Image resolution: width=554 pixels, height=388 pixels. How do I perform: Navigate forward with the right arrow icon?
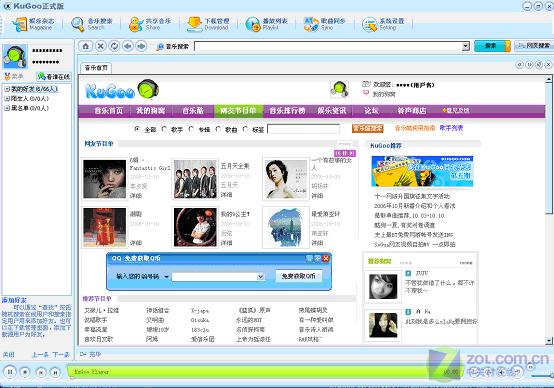click(x=142, y=46)
